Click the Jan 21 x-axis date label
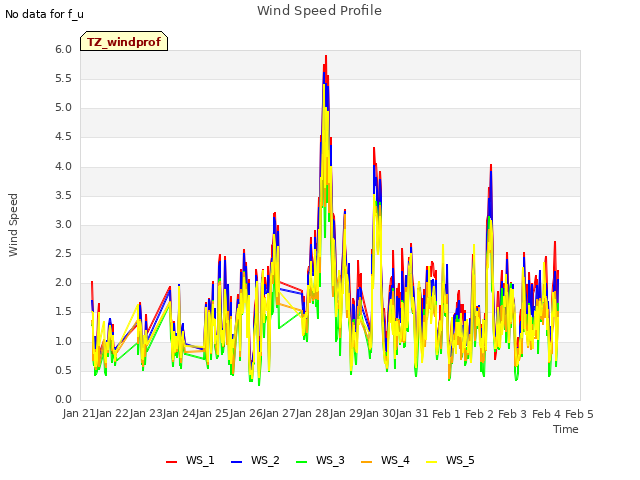Image resolution: width=640 pixels, height=480 pixels. click(80, 413)
